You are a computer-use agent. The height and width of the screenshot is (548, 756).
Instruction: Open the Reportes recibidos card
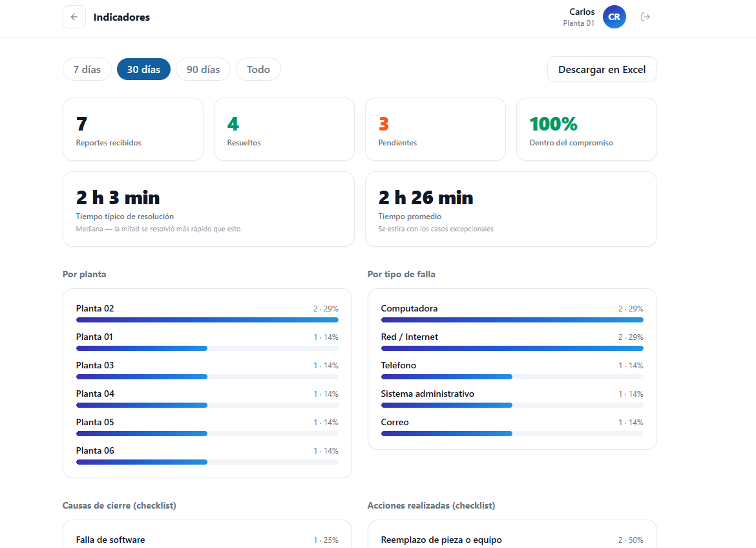click(133, 129)
